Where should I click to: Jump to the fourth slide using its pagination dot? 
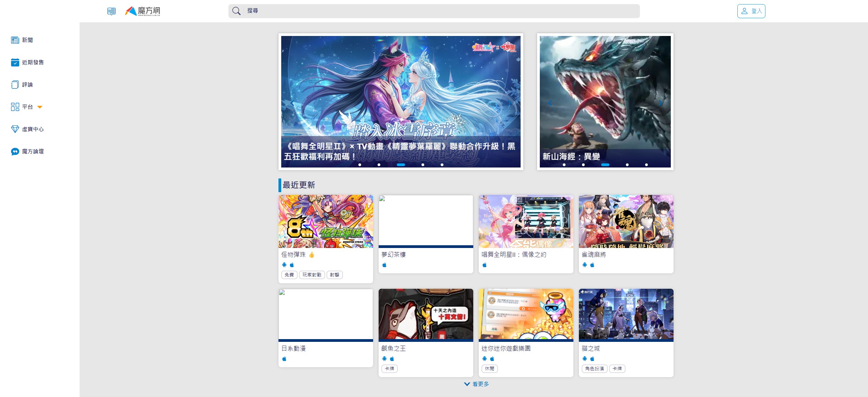pos(422,165)
